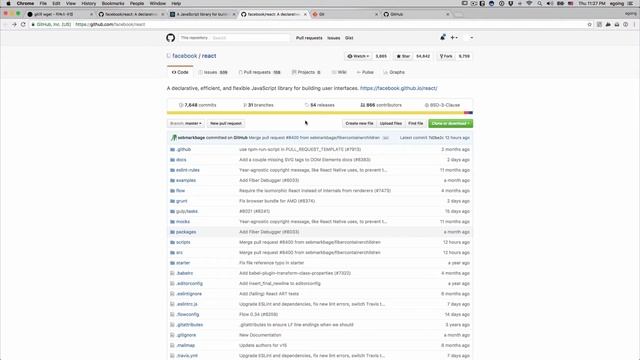
Task: Open Gist in top navigation
Action: tap(349, 38)
